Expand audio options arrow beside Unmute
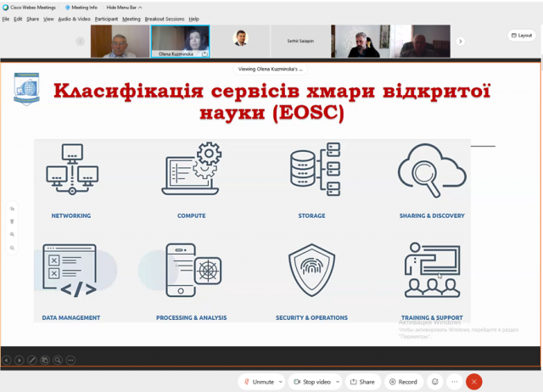Viewport: 543px width, 392px height. click(x=281, y=382)
